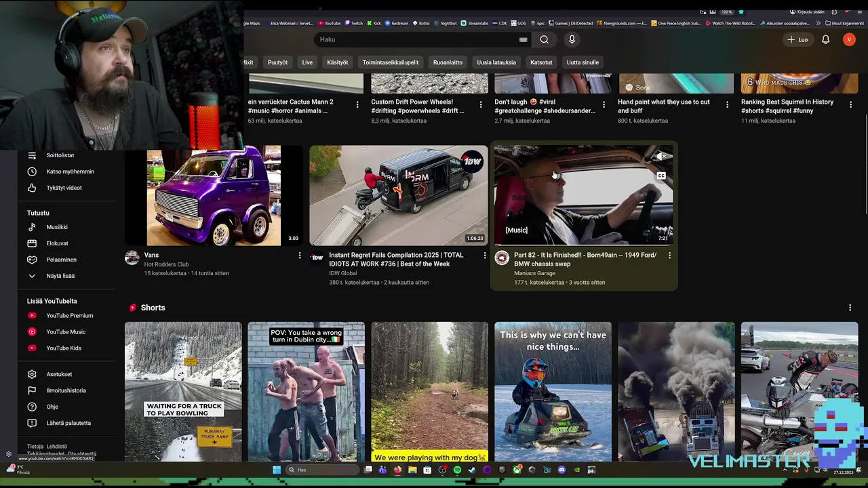This screenshot has width=868, height=488.
Task: Select the Live filter chip
Action: (x=307, y=62)
